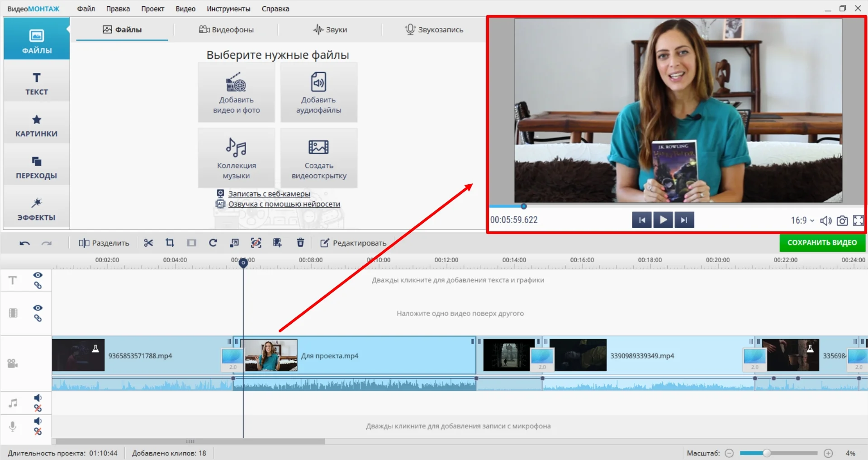The height and width of the screenshot is (460, 868).
Task: Switch to the Звуки tab
Action: 330,29
